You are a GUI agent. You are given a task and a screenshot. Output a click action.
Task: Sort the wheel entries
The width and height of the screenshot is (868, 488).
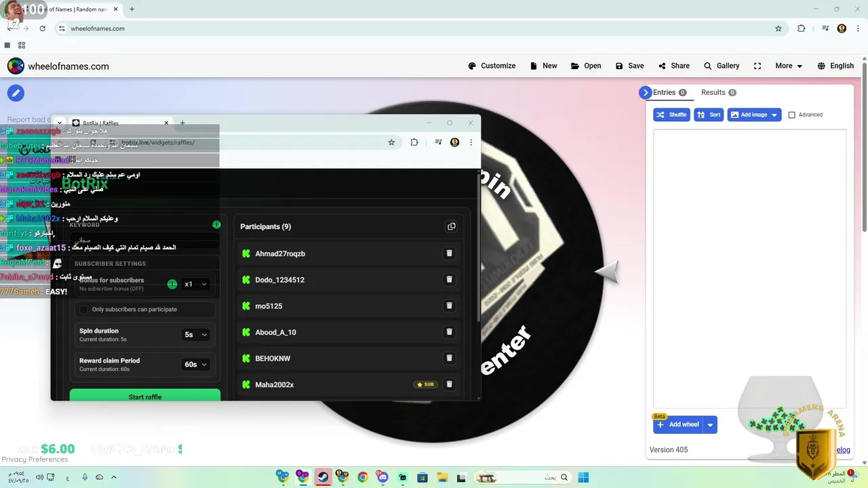(x=709, y=115)
